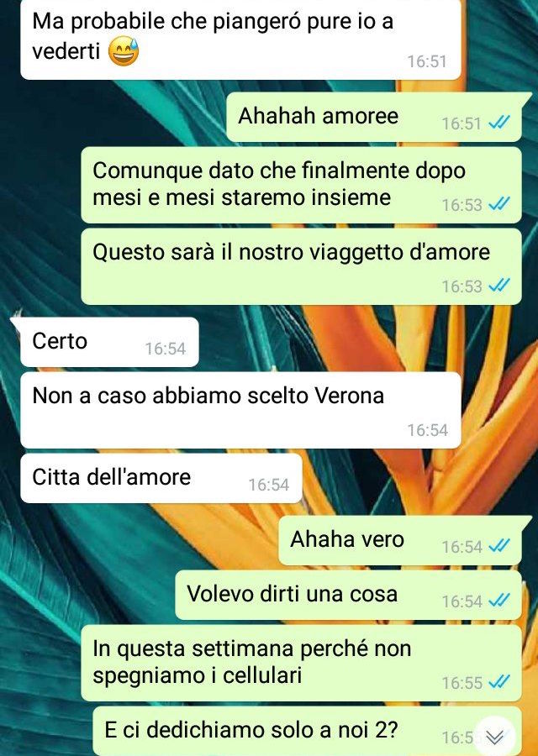The image size is (538, 756).
Task: Select the 'Certo' message bubble
Action: tap(109, 342)
